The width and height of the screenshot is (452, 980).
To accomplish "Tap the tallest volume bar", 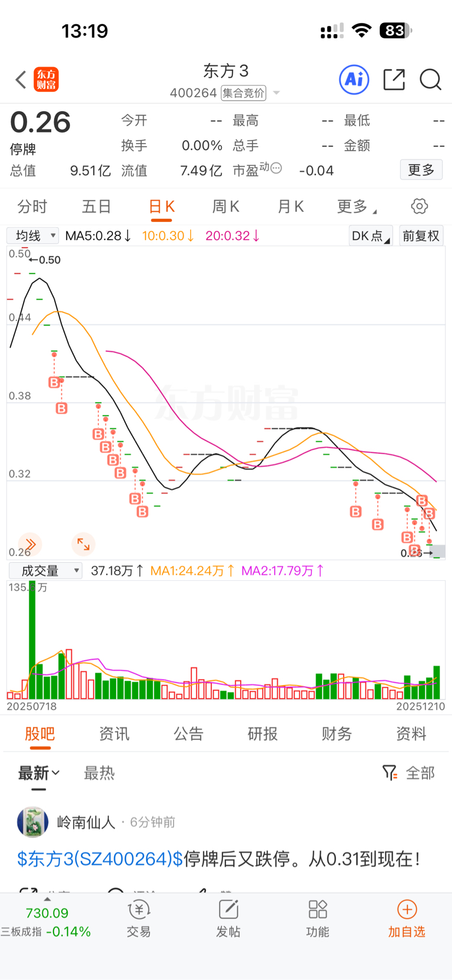I will click(x=32, y=640).
